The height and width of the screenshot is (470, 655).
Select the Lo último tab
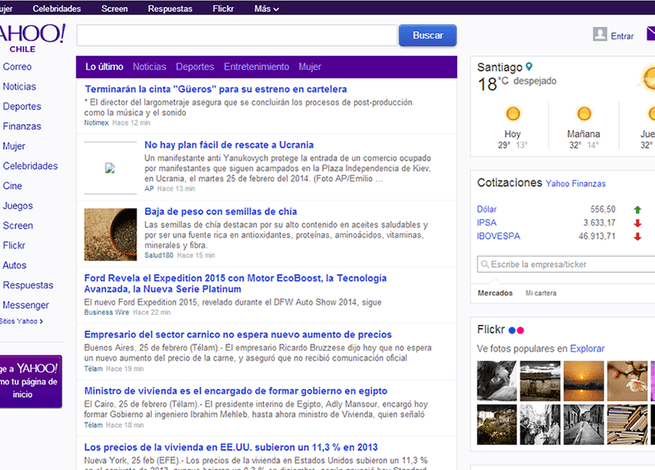pos(104,67)
